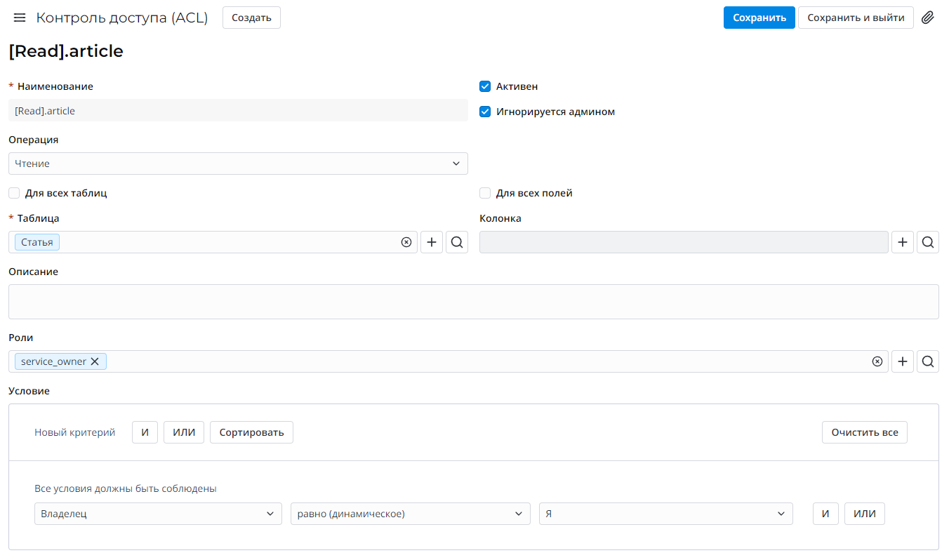Click the Новый критерий label
Viewport: 949px width, 560px height.
pos(74,432)
